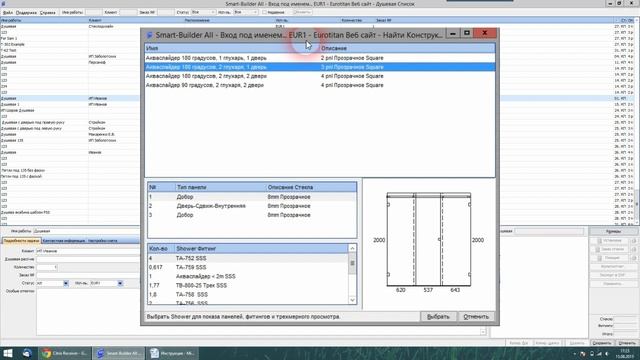Switch to Подробности задачи tab
The image size is (640, 360).
coord(21,241)
